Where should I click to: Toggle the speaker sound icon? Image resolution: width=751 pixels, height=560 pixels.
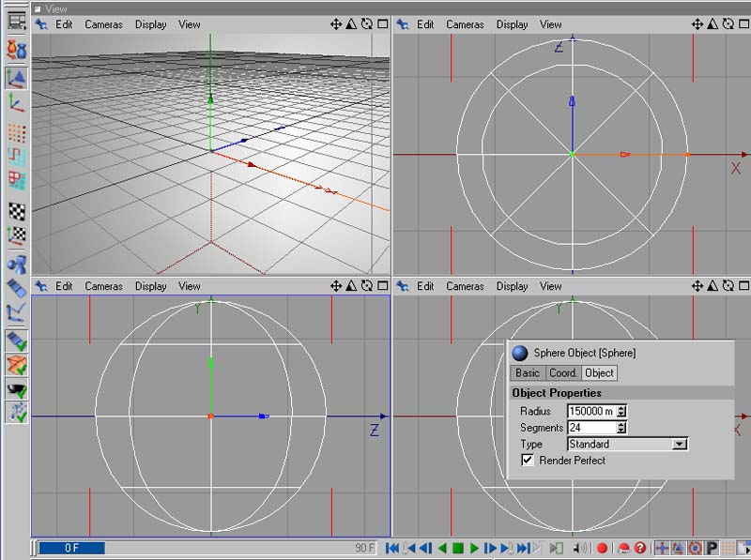tap(579, 548)
